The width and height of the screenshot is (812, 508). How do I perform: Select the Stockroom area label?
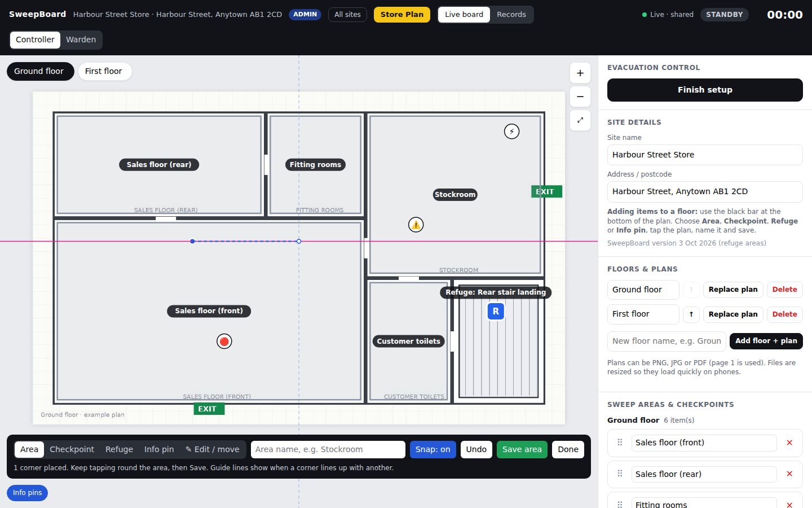coord(455,195)
